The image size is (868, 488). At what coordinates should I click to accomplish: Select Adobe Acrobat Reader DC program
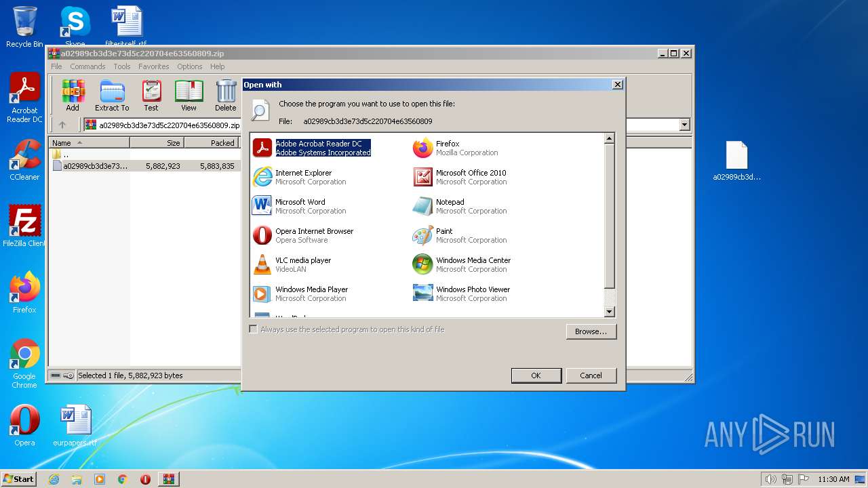pyautogui.click(x=312, y=148)
